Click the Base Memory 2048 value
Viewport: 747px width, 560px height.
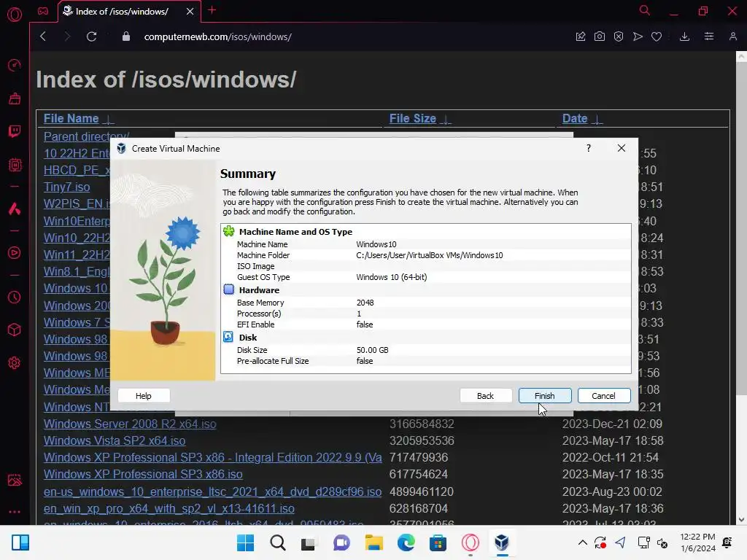tap(365, 303)
